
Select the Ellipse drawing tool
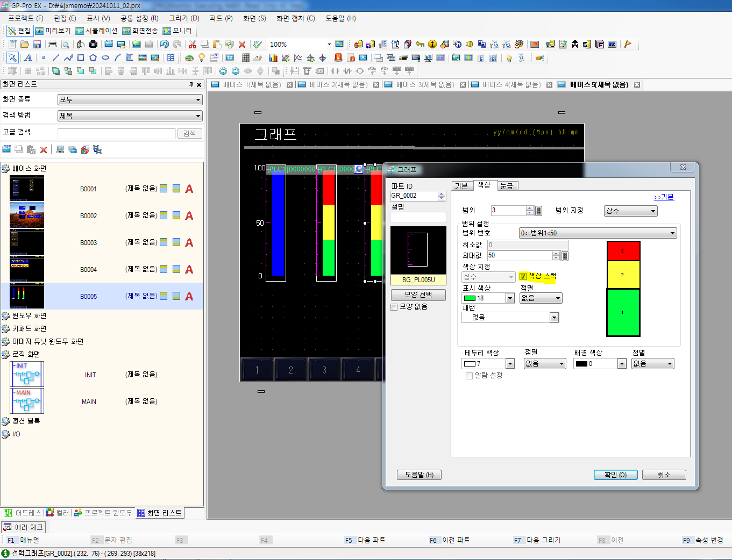pos(105,58)
